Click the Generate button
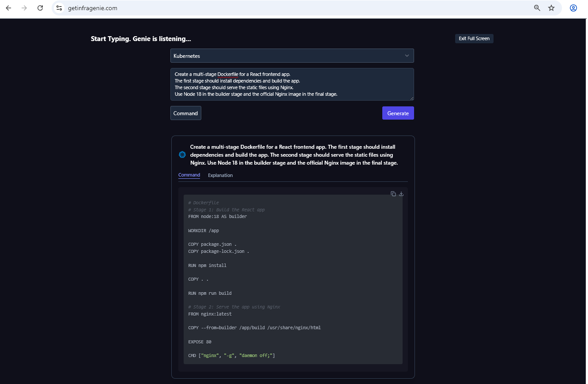 [398, 113]
